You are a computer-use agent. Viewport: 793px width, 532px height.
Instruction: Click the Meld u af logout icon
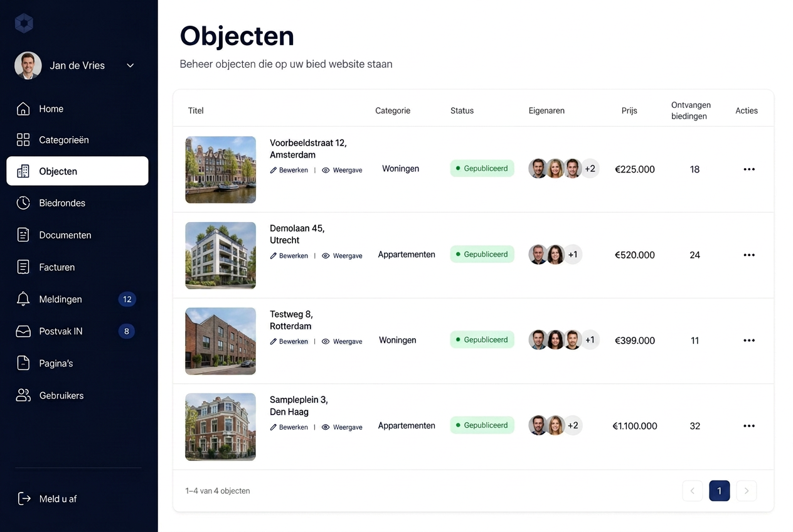click(24, 499)
